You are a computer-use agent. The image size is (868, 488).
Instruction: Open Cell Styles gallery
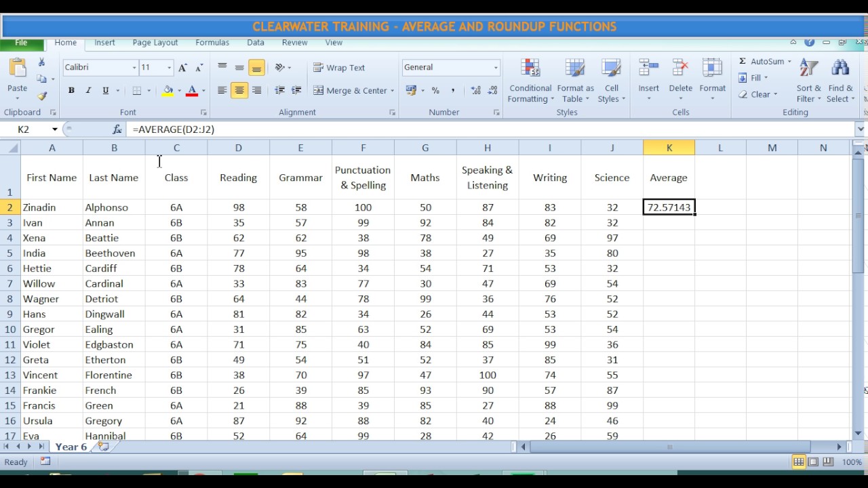click(x=612, y=81)
